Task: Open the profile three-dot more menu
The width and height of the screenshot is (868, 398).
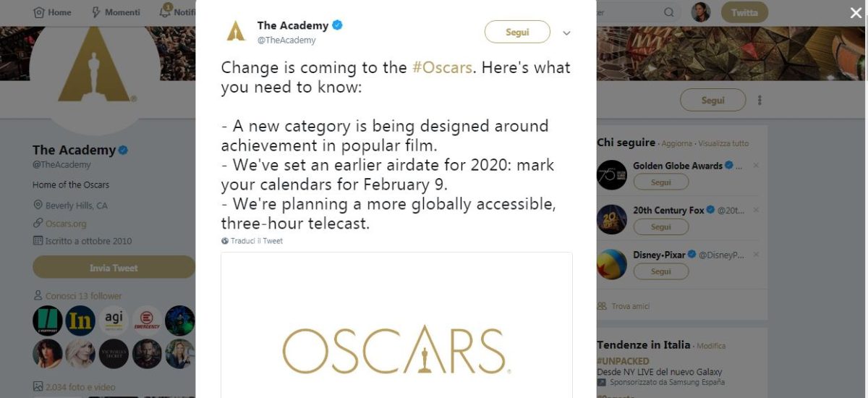Action: point(759,101)
